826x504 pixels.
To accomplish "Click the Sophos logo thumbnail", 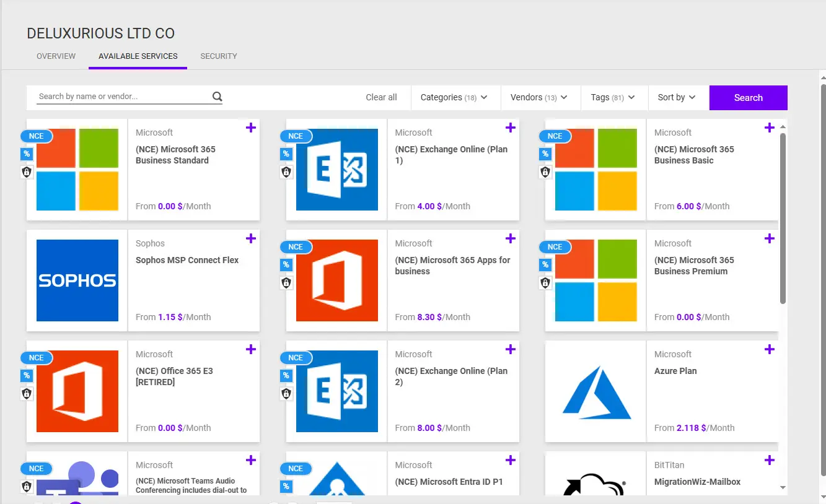I will click(x=77, y=280).
